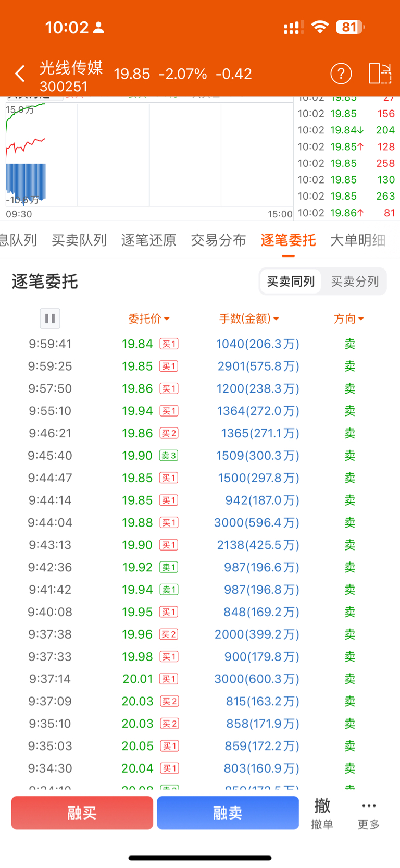Tap the 买1 tag on 9:59:41 row
Image resolution: width=400 pixels, height=868 pixels.
point(169,344)
